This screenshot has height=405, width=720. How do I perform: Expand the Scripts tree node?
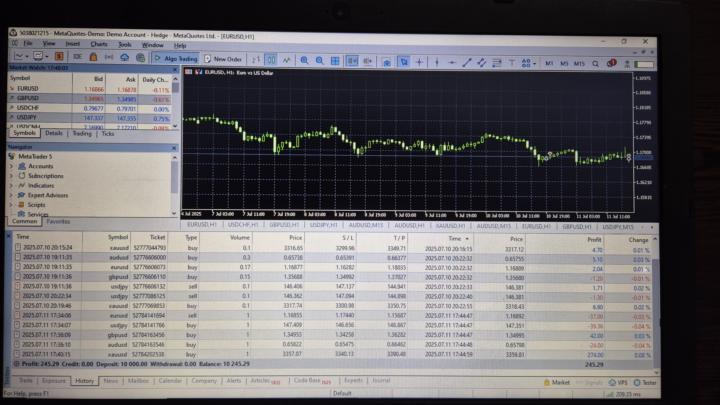coord(11,204)
